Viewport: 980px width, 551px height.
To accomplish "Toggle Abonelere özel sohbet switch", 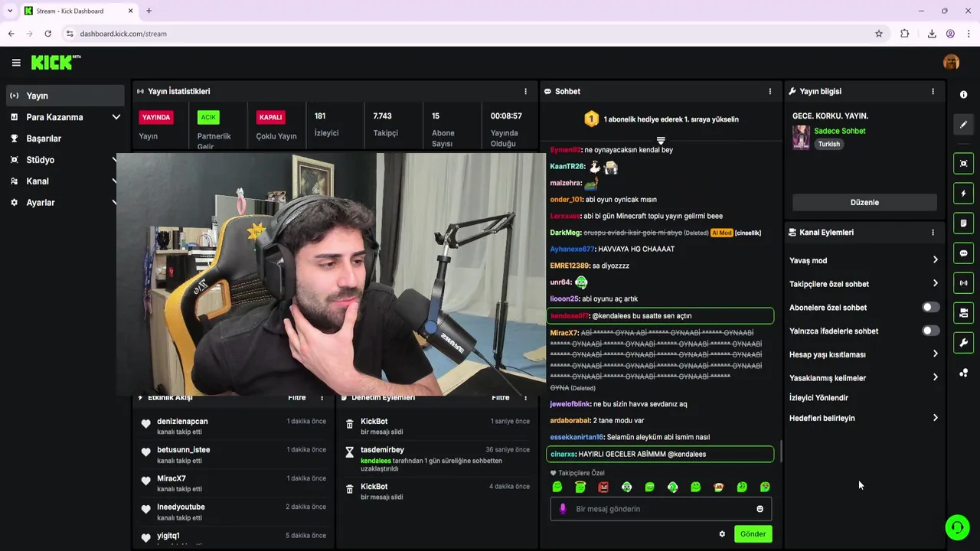I will click(930, 308).
